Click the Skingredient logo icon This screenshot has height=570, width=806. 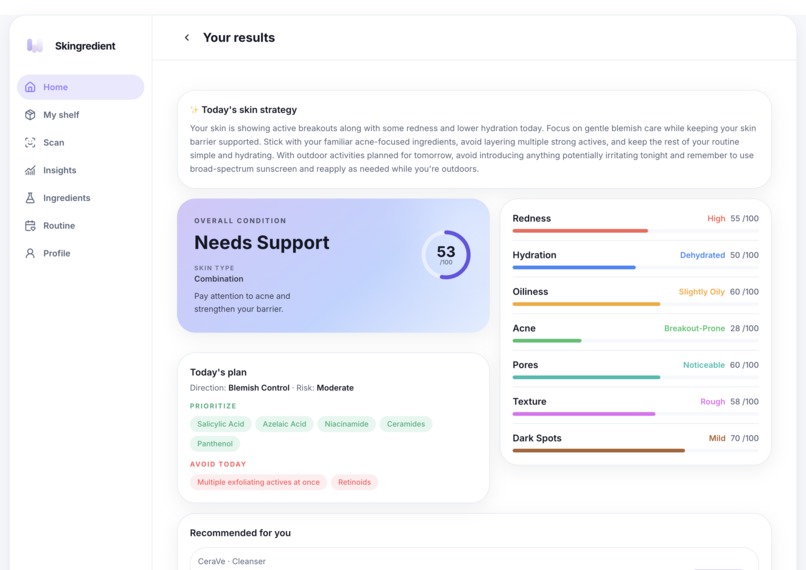tap(34, 46)
